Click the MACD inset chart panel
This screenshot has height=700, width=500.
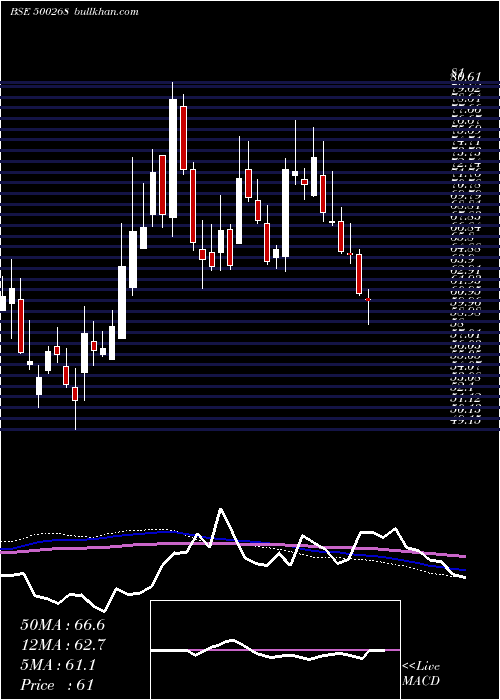click(x=275, y=650)
